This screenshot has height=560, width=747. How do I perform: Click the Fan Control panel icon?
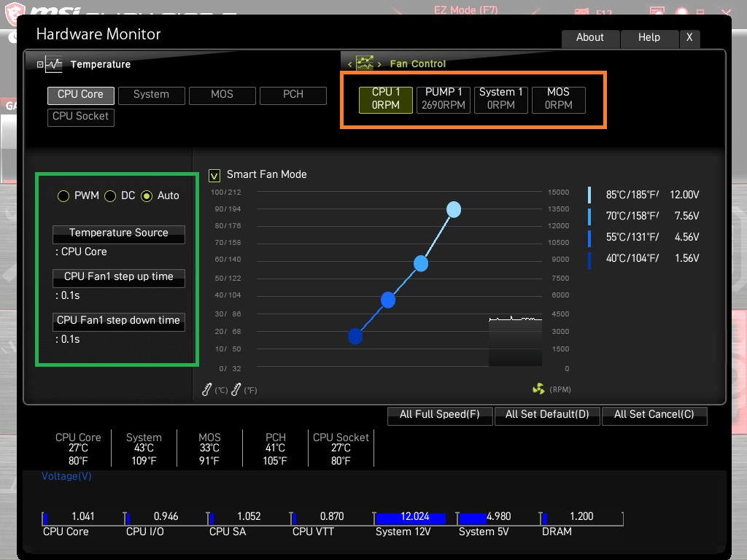click(365, 63)
